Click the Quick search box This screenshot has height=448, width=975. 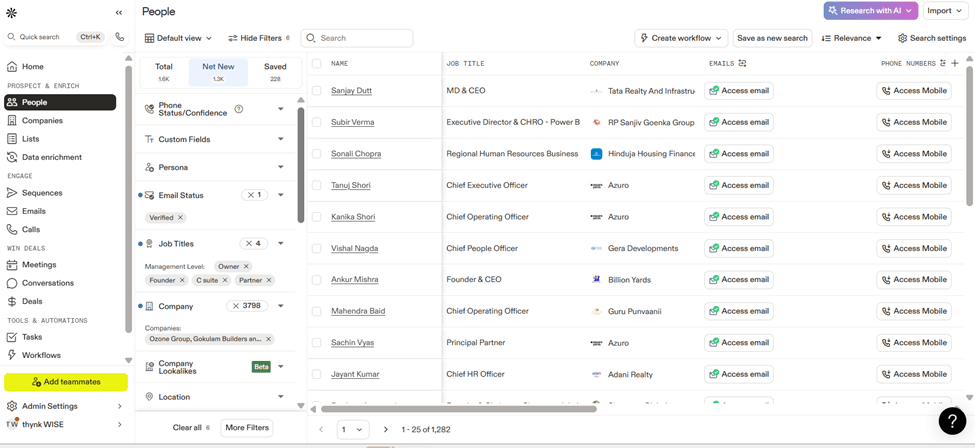click(55, 37)
